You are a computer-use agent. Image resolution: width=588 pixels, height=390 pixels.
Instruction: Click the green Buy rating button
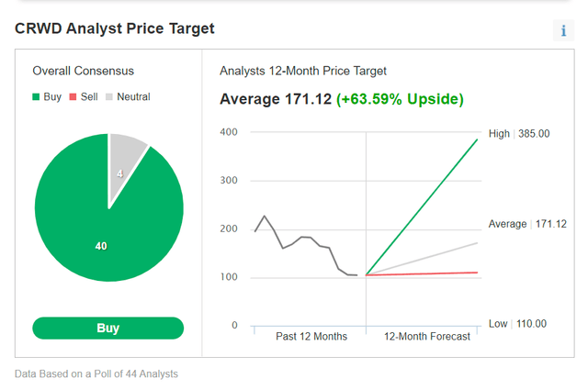click(x=108, y=328)
